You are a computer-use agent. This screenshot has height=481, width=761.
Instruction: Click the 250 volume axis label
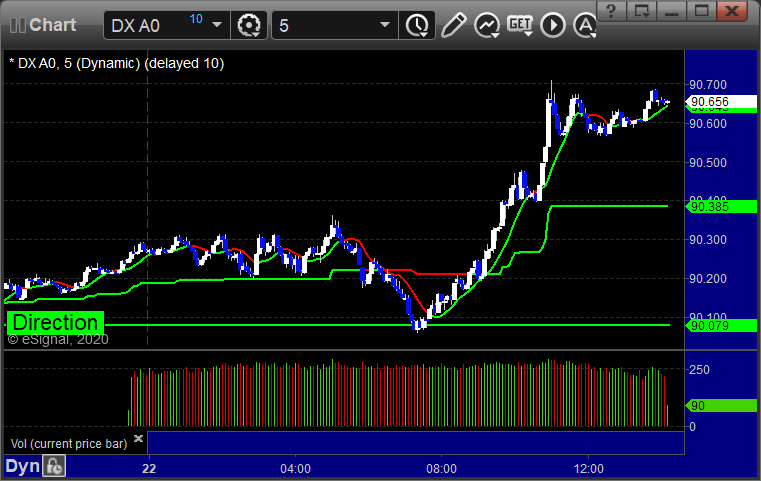(699, 370)
